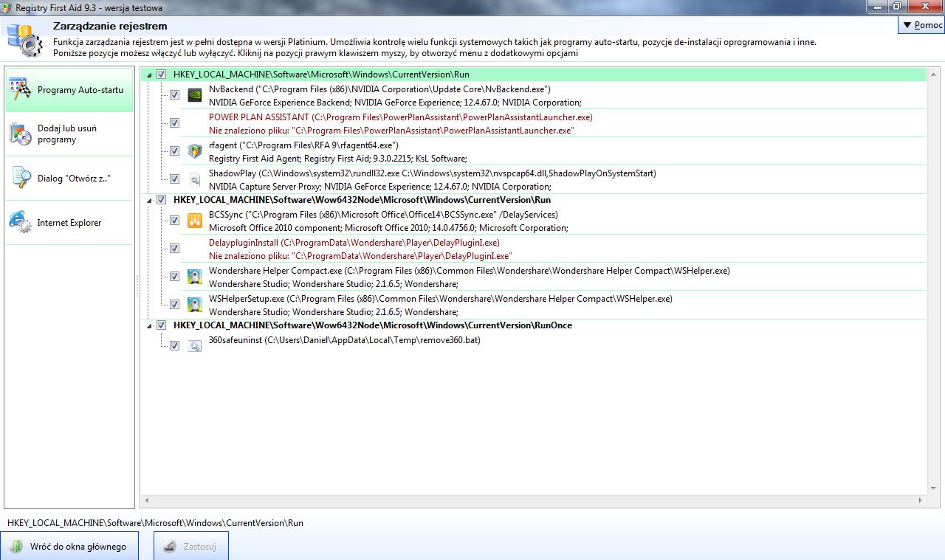Screen dimensions: 945x560
Task: Toggle the rfagent startup checkbox
Action: tap(174, 151)
